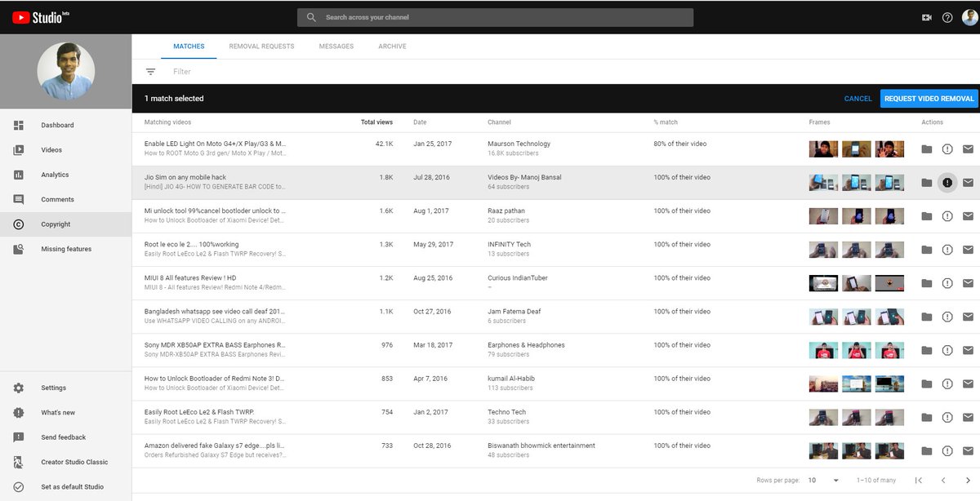This screenshot has height=501, width=980.
Task: Open Comments in the sidebar
Action: coord(65,199)
